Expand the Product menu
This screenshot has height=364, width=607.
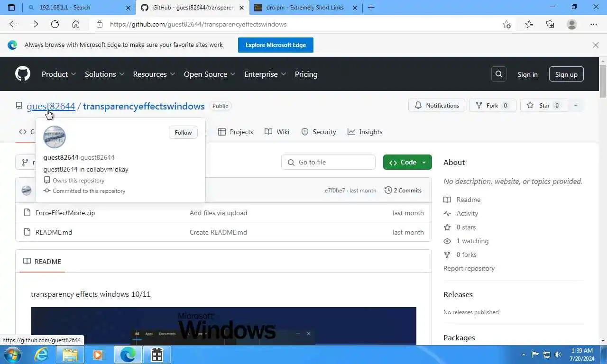point(59,74)
